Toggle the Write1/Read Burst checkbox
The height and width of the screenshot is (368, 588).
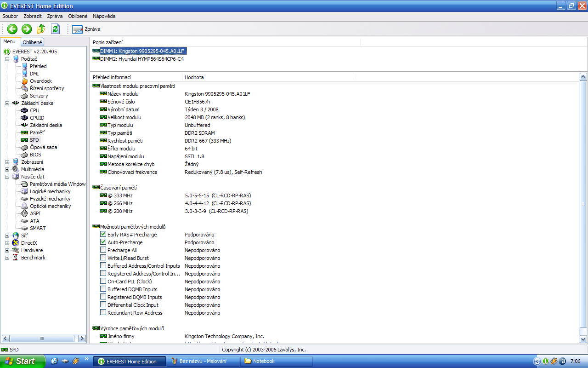(103, 258)
